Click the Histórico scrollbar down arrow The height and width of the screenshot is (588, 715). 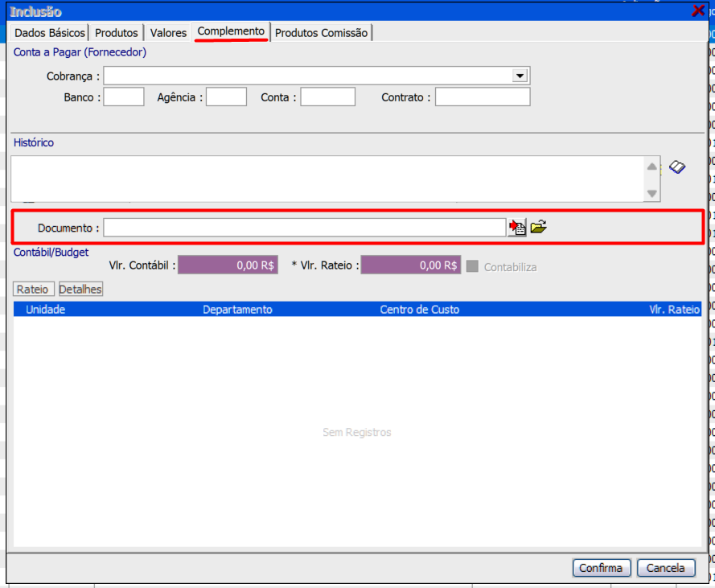[651, 194]
